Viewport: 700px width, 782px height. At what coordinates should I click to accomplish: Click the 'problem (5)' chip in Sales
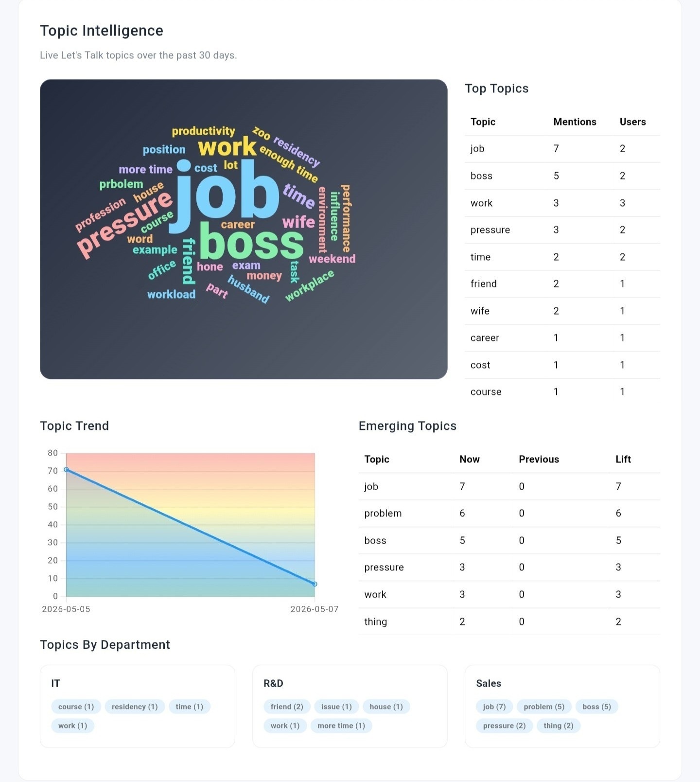pos(544,707)
